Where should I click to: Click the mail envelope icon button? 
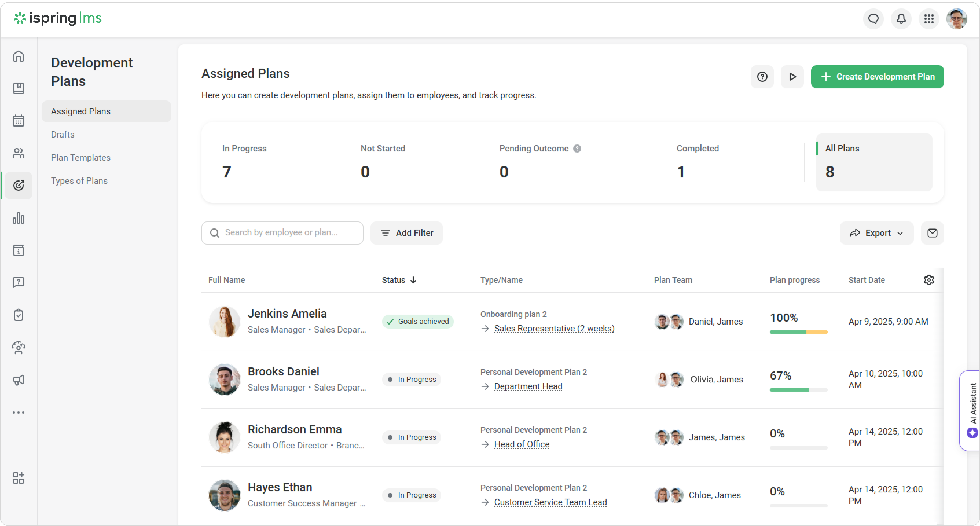(932, 233)
